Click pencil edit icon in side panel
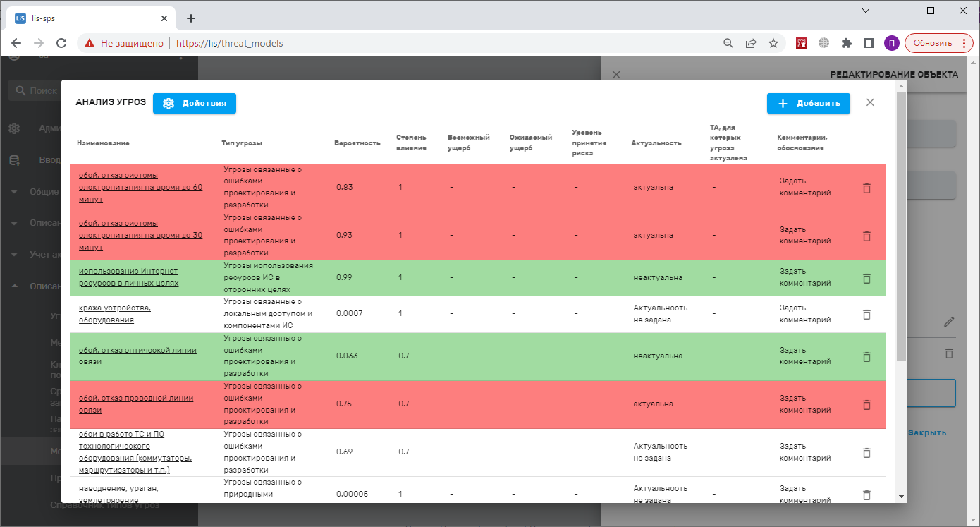Screen dimensions: 980x527 coord(949,322)
